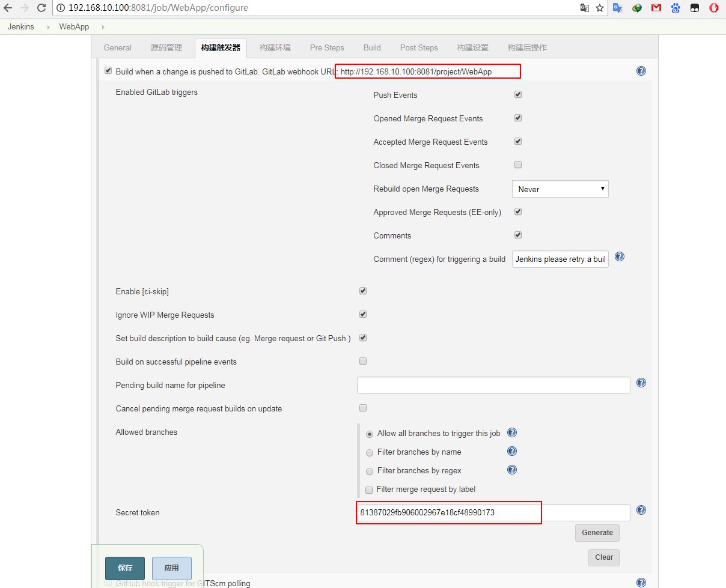The image size is (726, 588).
Task: Open Rebuild open Merge Requests dropdown
Action: (560, 189)
